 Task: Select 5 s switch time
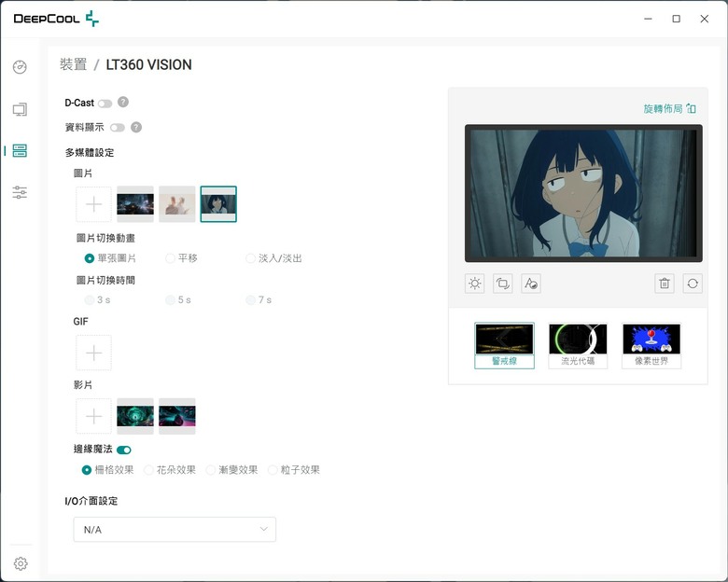178,299
